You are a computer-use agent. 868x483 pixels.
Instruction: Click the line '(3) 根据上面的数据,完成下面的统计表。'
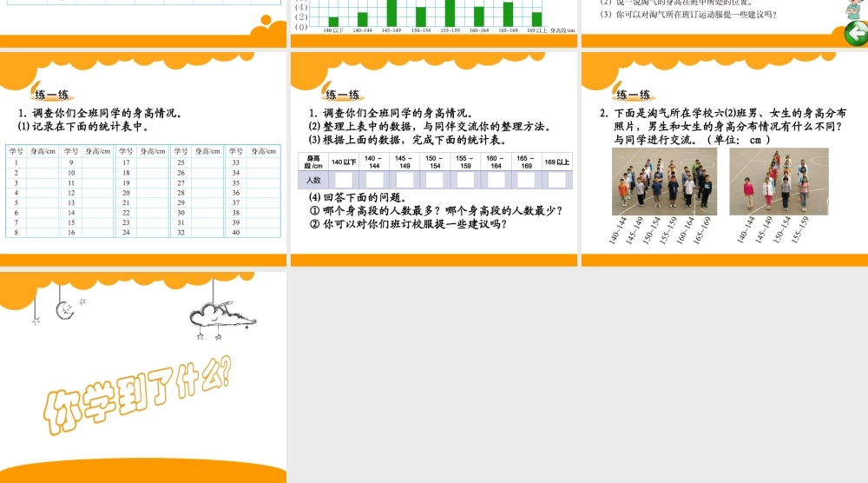tap(407, 140)
